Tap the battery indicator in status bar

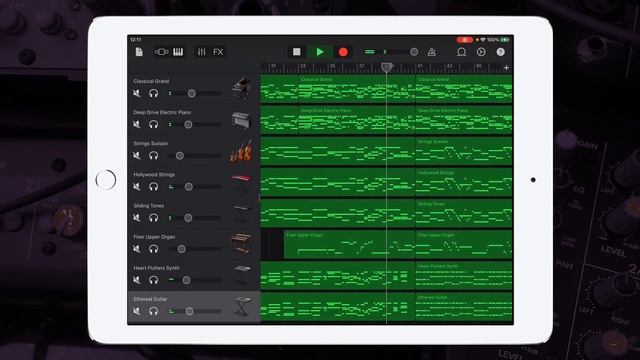[505, 40]
